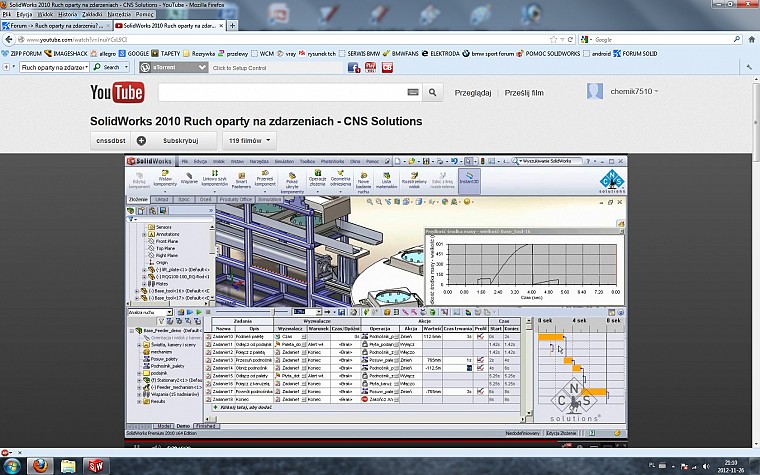The height and width of the screenshot is (475, 760).
Task: Open FORUM SOLID bookmark
Action: pos(635,53)
